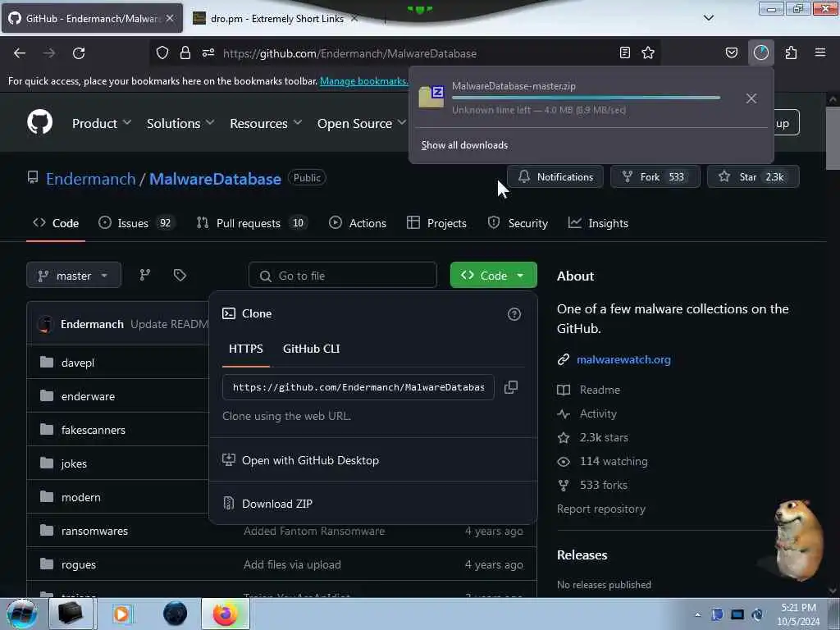Click the download progress bar

tap(586, 98)
